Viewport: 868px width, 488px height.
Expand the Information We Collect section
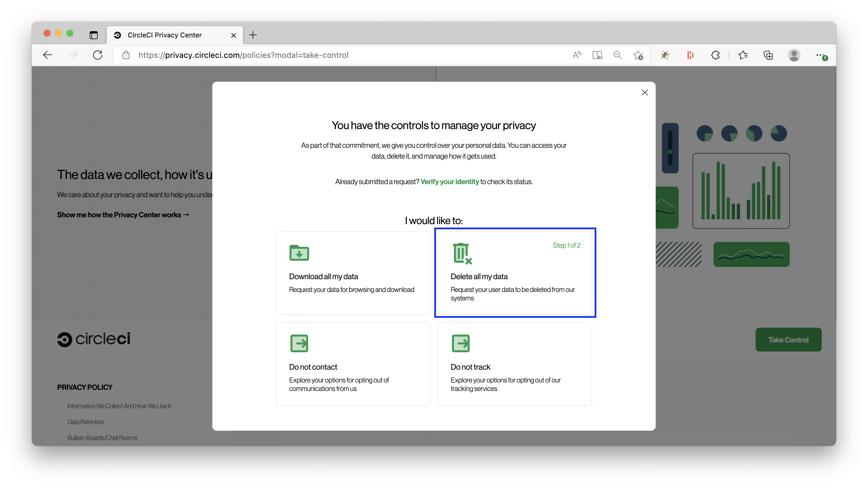point(119,406)
